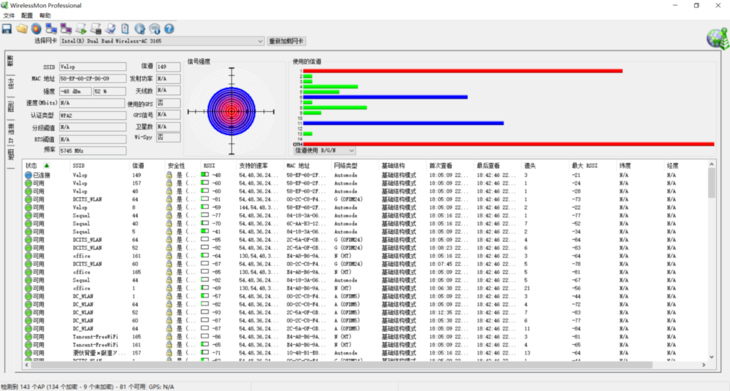Click the horizontal scrollbar right arrow
Viewport: 730px width, 391px height.
(703, 365)
